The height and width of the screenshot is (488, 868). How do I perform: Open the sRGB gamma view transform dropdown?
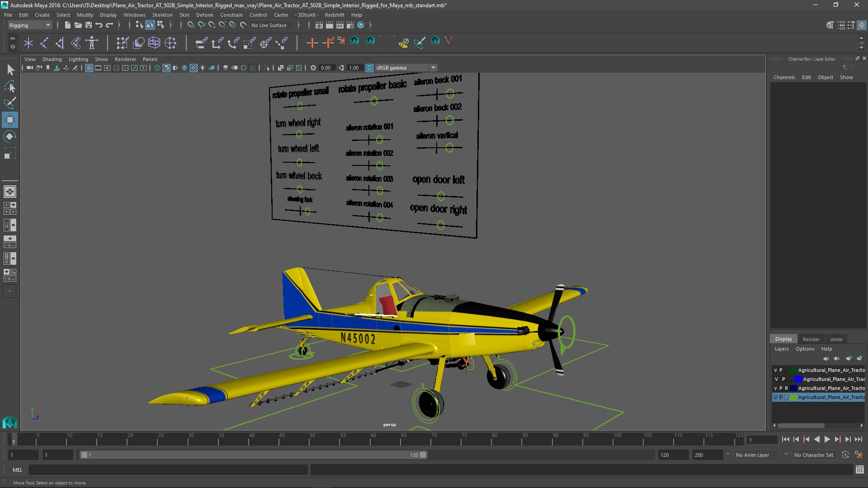[406, 68]
